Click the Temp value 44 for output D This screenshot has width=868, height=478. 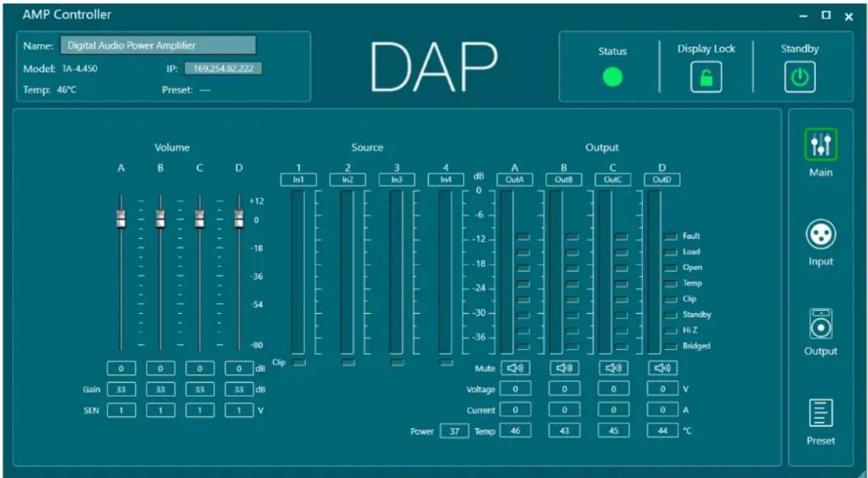point(662,431)
